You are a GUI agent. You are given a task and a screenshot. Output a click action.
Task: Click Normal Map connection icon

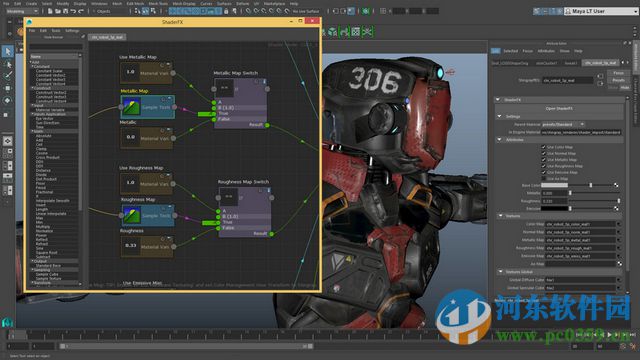click(x=619, y=232)
